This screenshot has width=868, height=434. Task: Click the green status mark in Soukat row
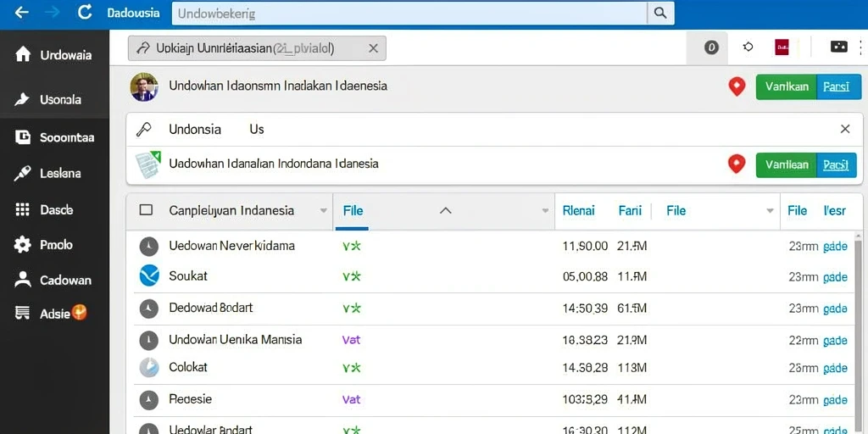tap(352, 275)
